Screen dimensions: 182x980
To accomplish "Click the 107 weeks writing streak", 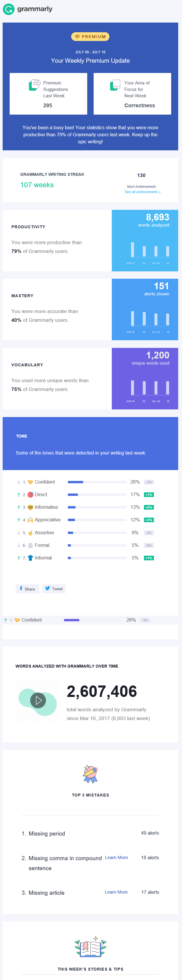I will (37, 185).
